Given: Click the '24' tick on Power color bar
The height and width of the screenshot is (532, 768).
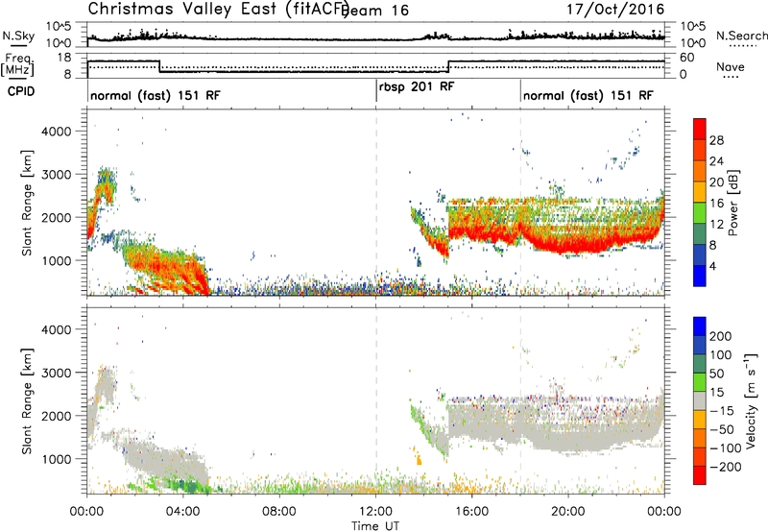Looking at the screenshot, I should [x=716, y=161].
